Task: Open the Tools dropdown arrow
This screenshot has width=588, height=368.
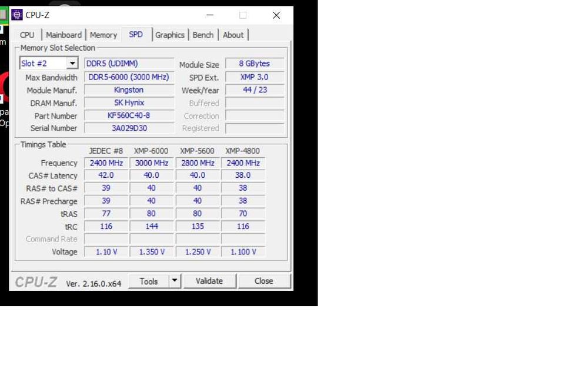Action: 175,280
